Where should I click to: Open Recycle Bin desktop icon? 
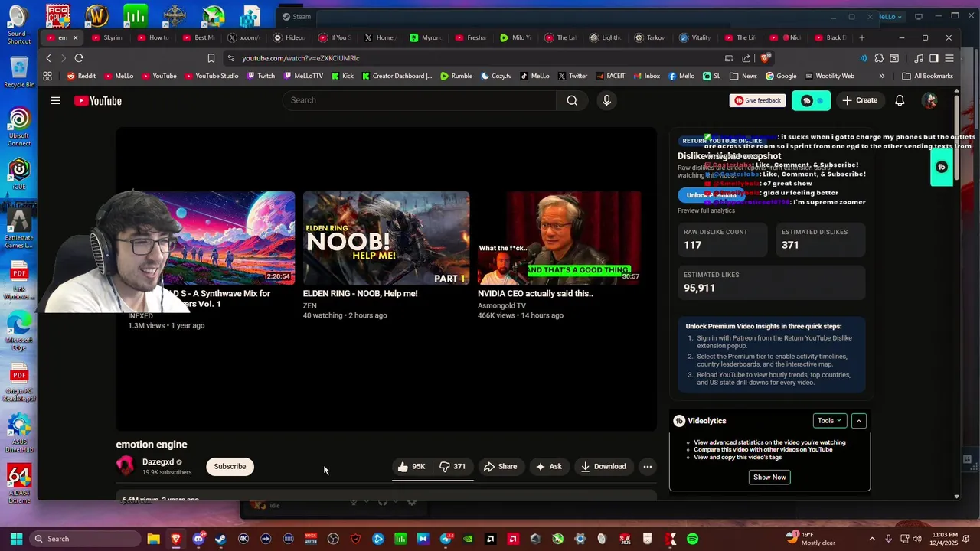tap(19, 73)
